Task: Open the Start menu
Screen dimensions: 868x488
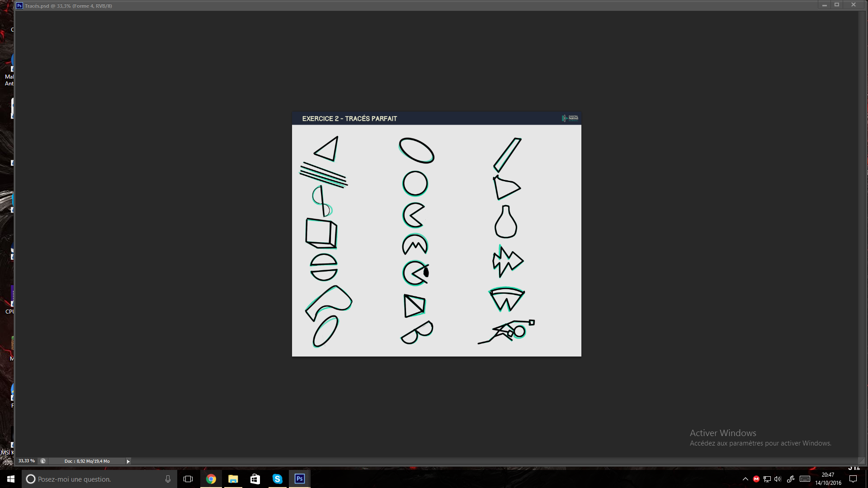Action: pos(9,479)
